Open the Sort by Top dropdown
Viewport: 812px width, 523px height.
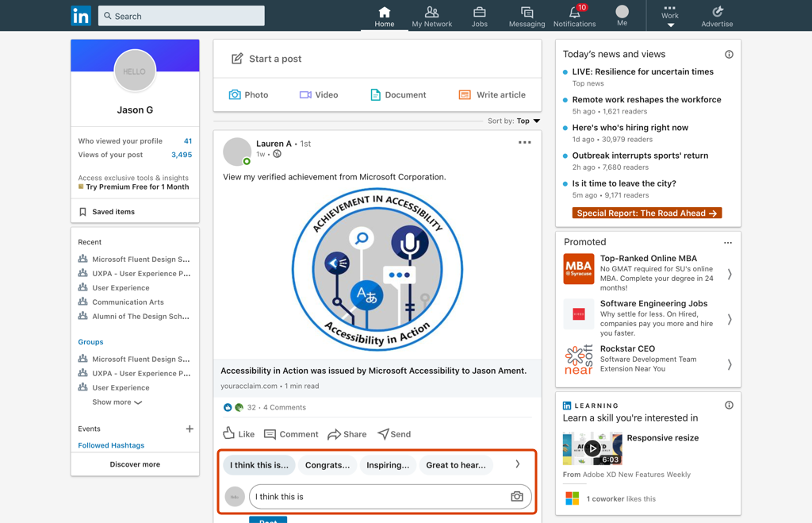527,121
